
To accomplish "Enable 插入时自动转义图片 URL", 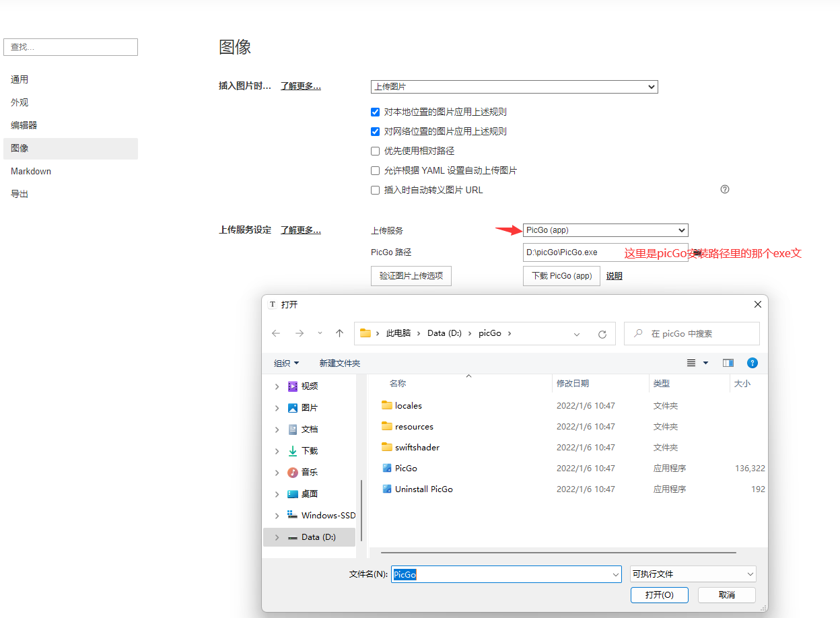I will point(376,190).
